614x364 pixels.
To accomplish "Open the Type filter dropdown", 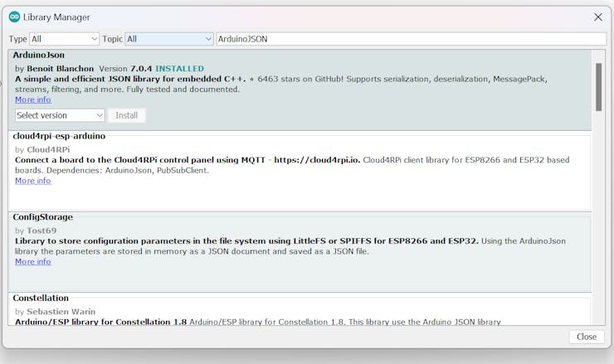I will tap(64, 39).
